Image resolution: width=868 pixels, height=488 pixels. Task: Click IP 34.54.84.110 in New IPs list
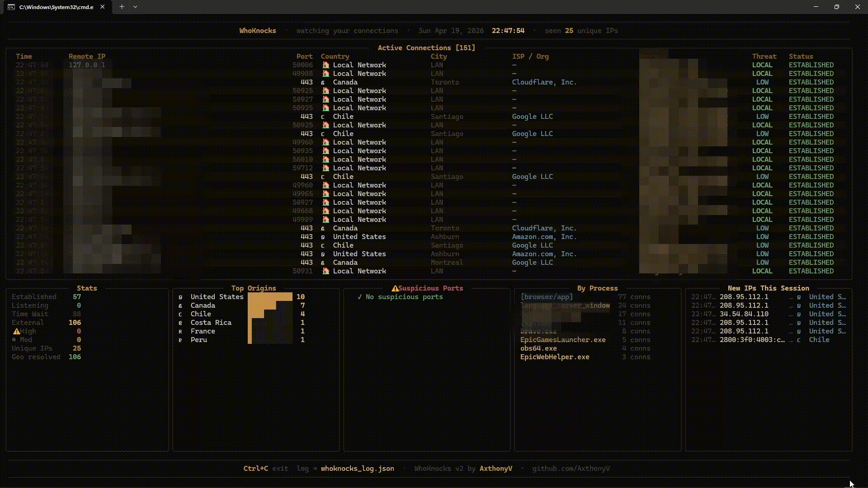click(x=744, y=314)
